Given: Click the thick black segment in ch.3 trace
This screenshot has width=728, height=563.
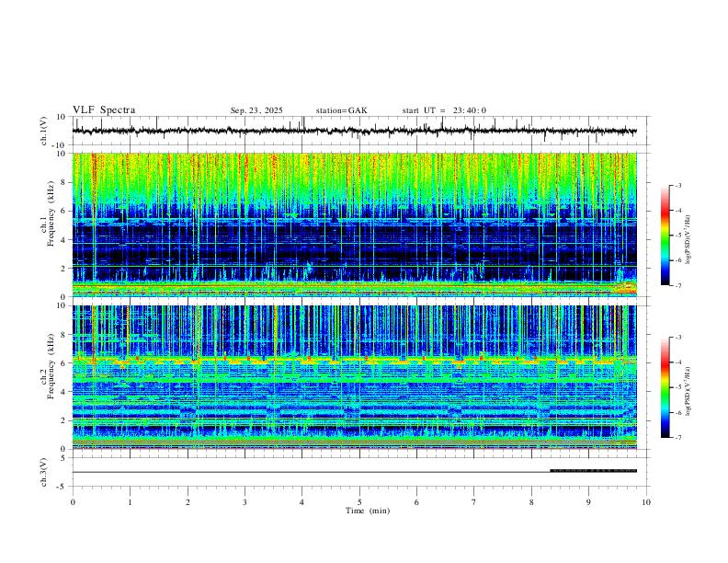Looking at the screenshot, I should [594, 471].
